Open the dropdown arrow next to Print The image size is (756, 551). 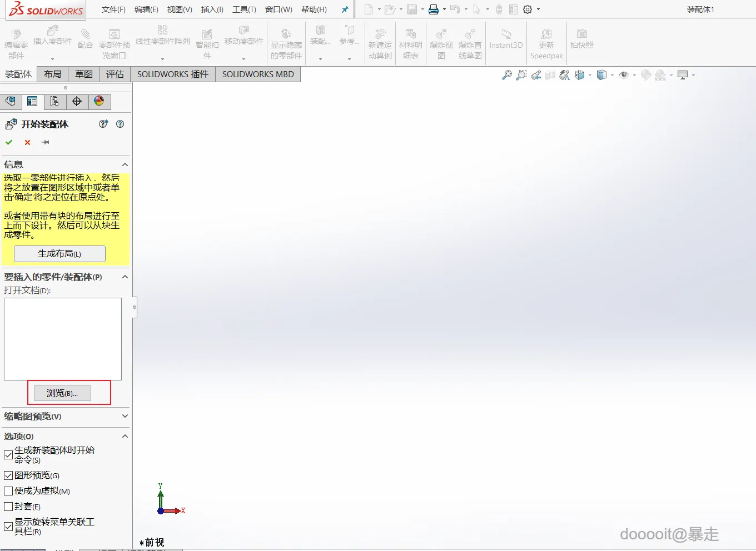[x=444, y=9]
